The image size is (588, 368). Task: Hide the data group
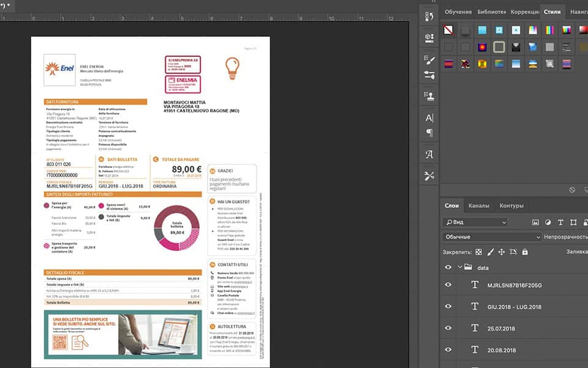click(x=448, y=267)
